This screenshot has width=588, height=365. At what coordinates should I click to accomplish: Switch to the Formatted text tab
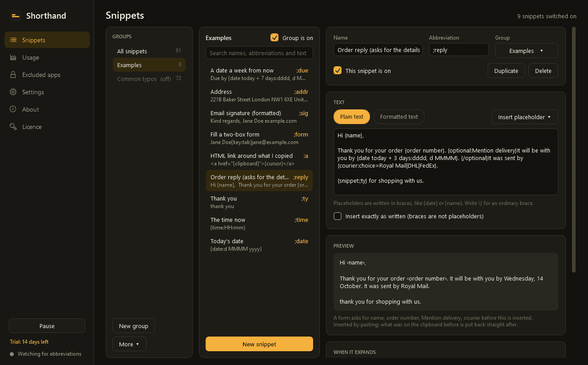399,117
